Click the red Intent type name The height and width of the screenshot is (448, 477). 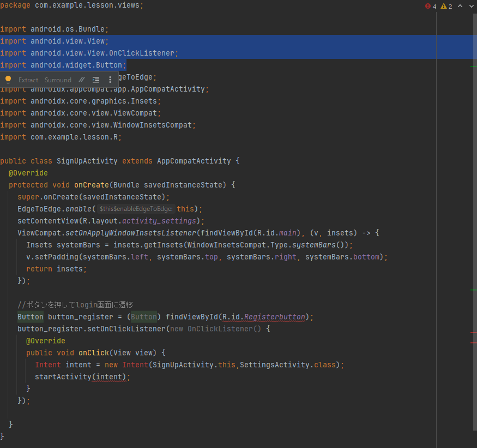point(48,365)
